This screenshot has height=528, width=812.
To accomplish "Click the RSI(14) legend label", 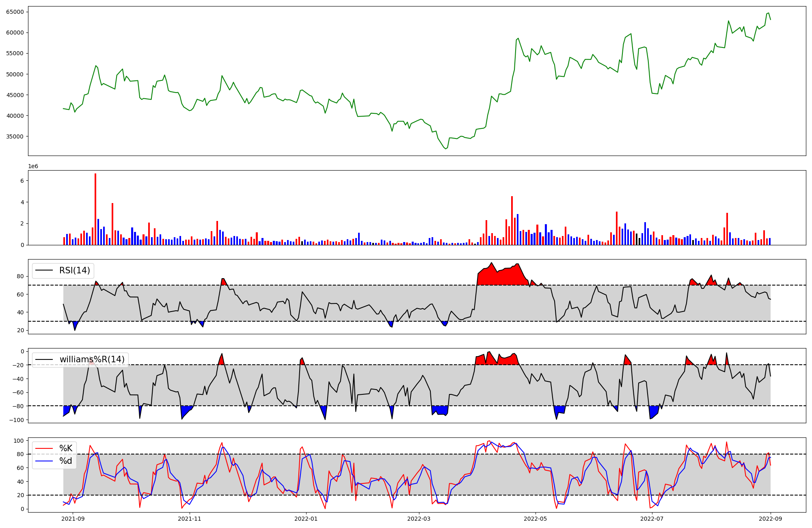I will click(x=75, y=270).
